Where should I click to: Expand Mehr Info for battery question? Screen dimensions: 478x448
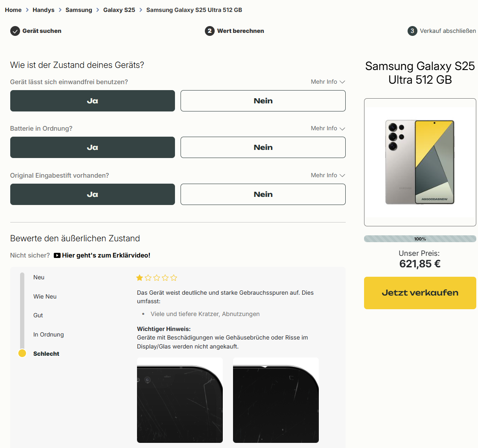[x=327, y=128]
